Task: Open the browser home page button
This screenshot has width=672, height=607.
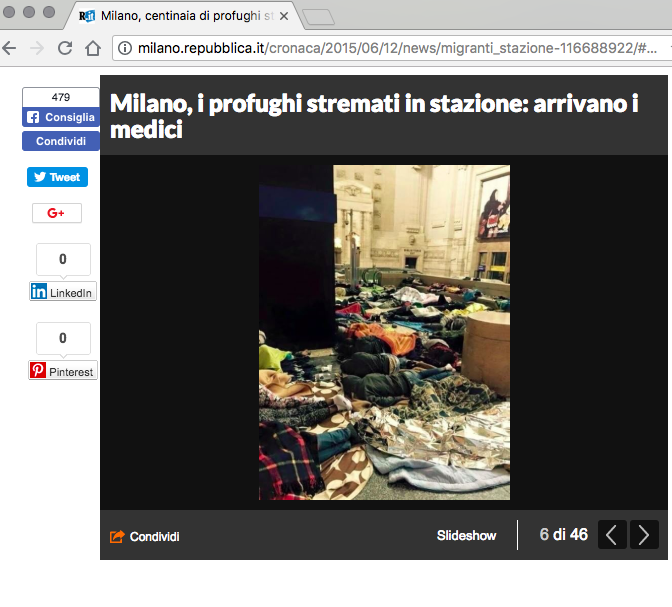Action: (x=93, y=48)
